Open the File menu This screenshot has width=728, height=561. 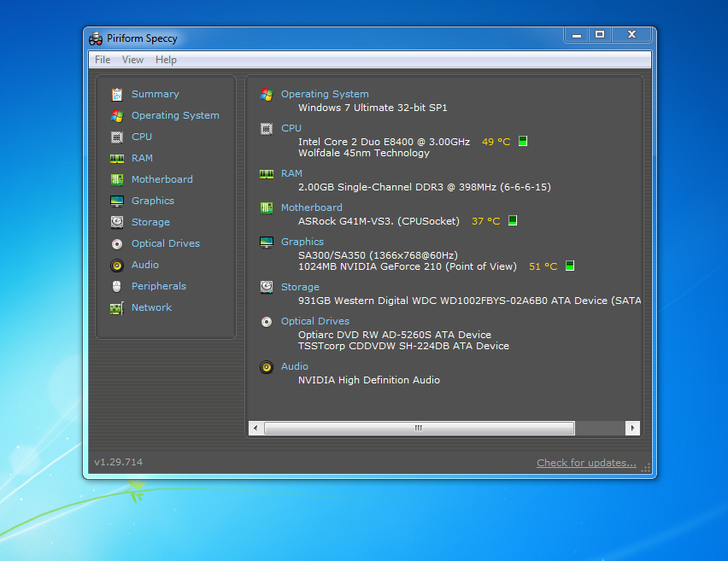tap(103, 60)
